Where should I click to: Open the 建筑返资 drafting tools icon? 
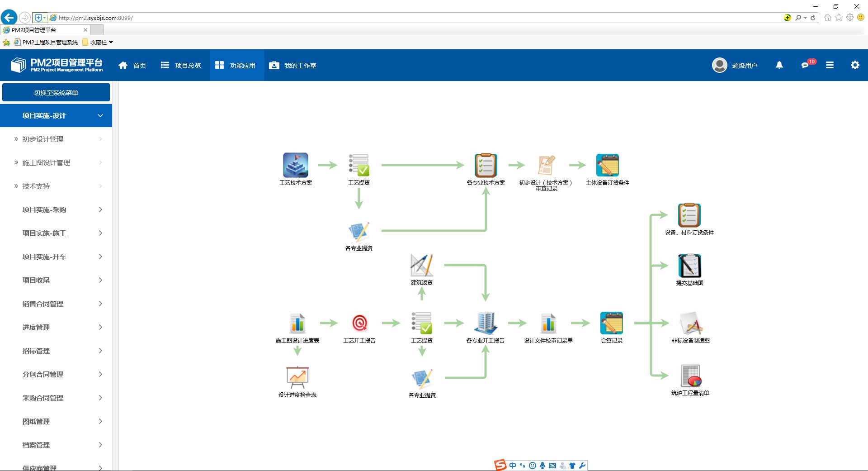421,265
